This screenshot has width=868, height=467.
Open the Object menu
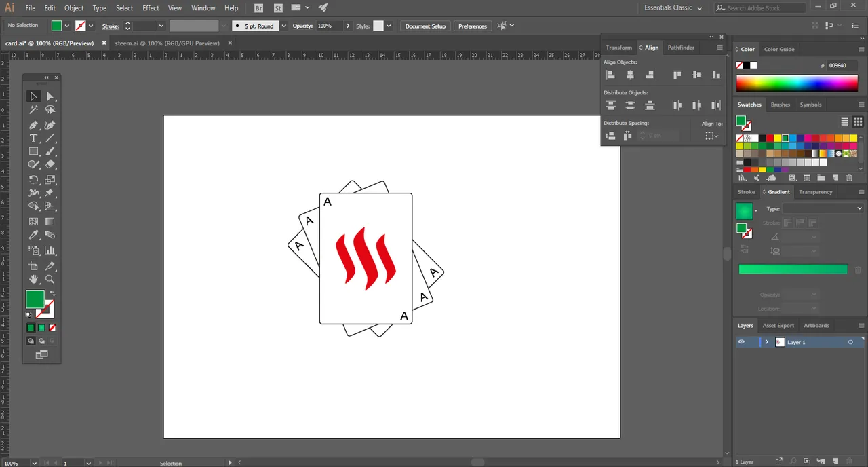(74, 8)
